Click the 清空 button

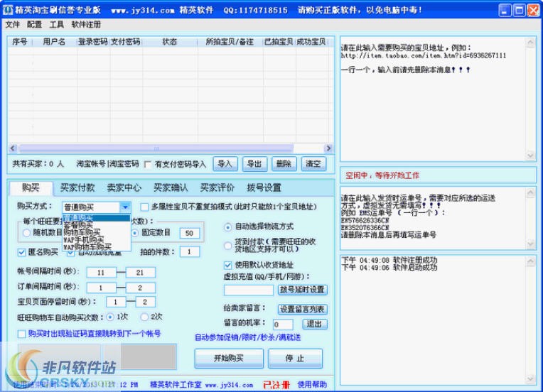pyautogui.click(x=313, y=164)
